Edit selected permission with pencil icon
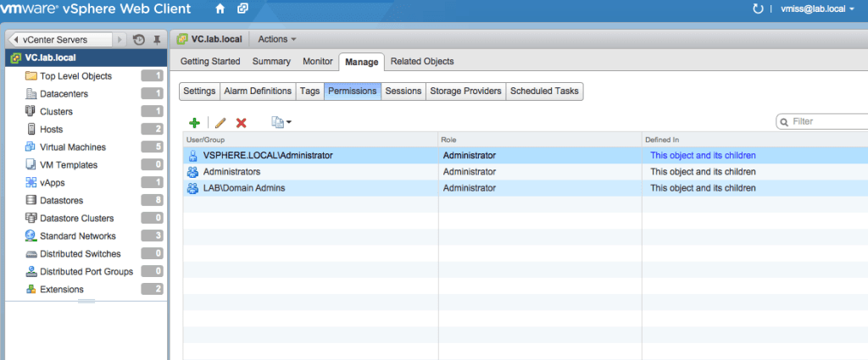Viewport: 868px width, 360px height. click(x=220, y=123)
